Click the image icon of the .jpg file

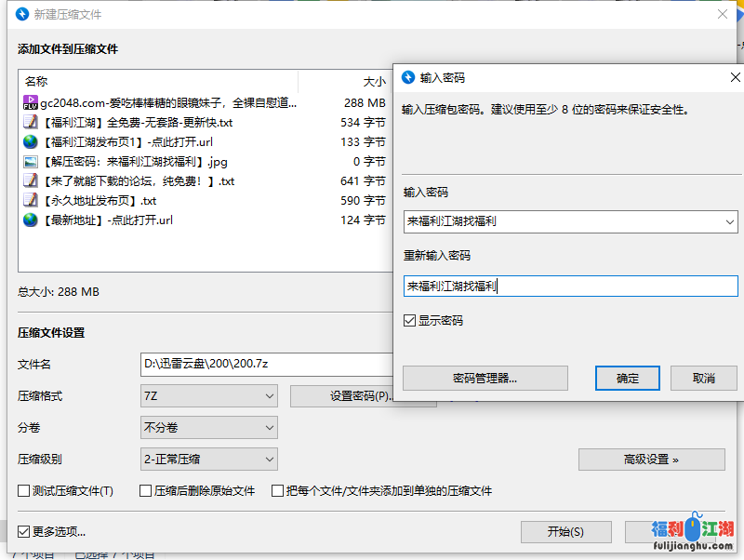[30, 161]
